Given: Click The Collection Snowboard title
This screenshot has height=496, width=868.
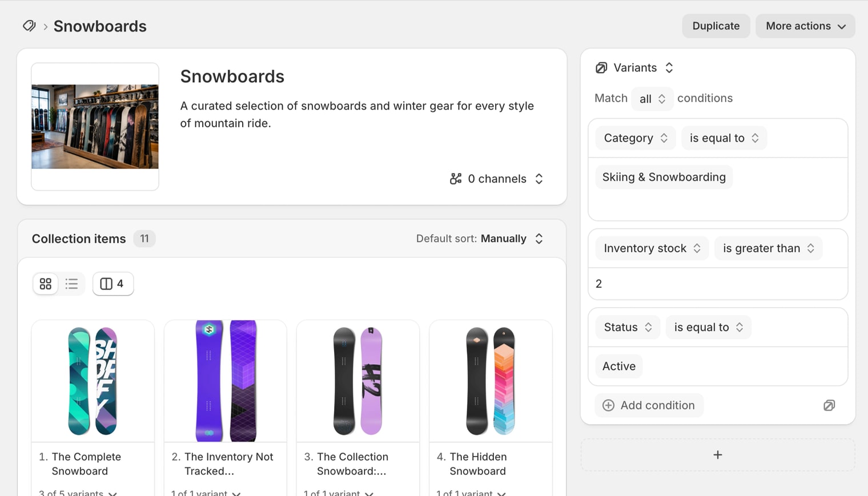Looking at the screenshot, I should [x=352, y=464].
